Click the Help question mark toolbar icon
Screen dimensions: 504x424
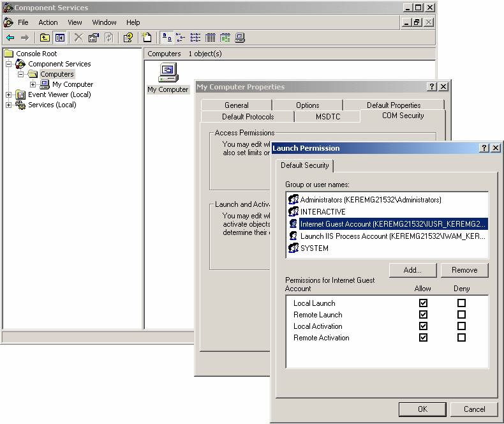click(x=128, y=38)
